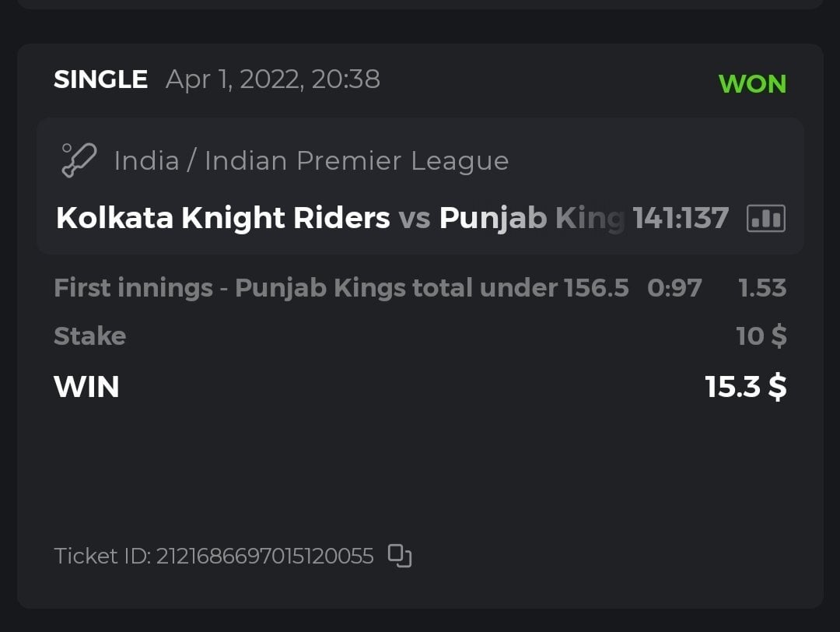Open India / Indian Premier League link

click(311, 161)
